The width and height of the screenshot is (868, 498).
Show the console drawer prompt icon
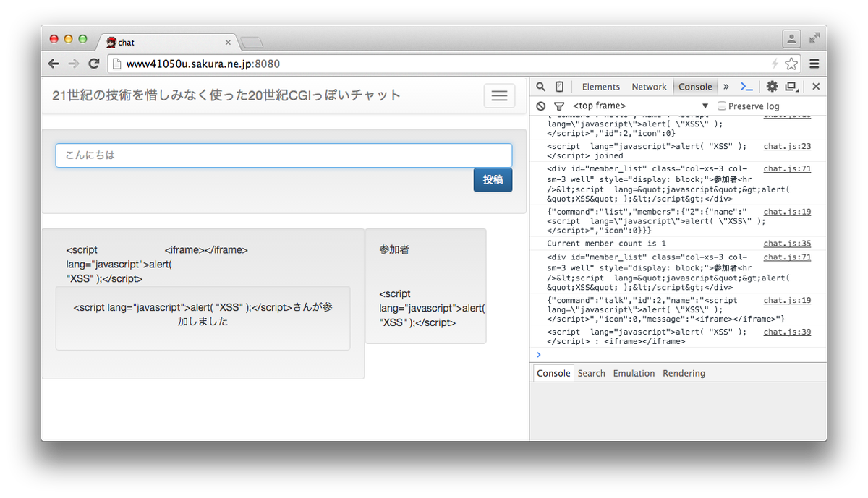pos(747,87)
